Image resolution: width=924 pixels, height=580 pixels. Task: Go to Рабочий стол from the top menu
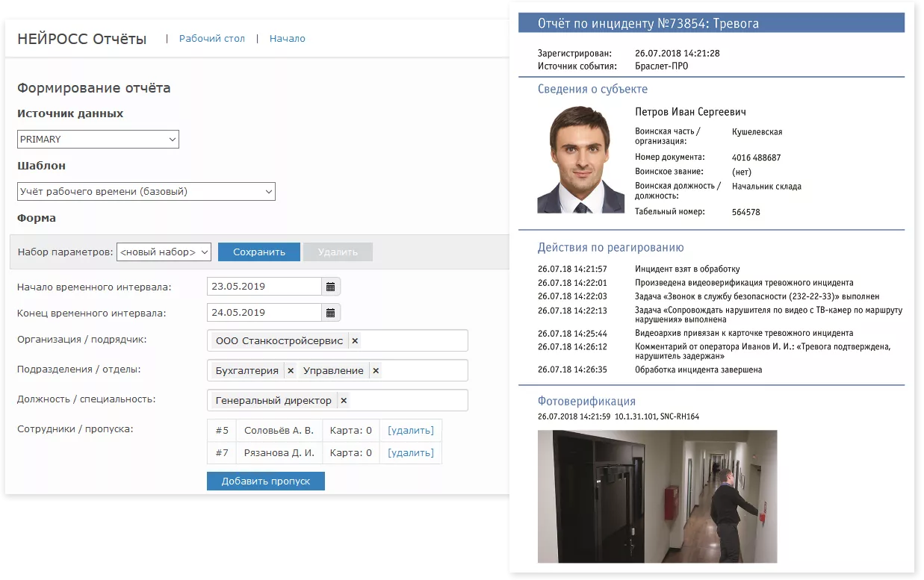coord(211,37)
